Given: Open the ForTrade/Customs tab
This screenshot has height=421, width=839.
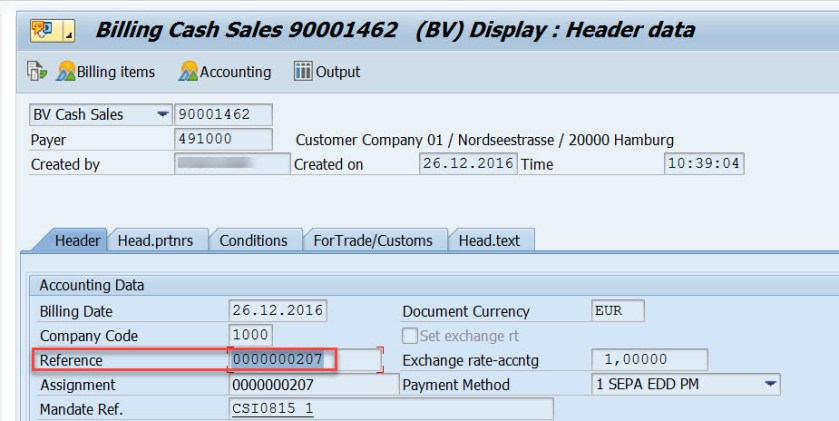Looking at the screenshot, I should point(373,241).
